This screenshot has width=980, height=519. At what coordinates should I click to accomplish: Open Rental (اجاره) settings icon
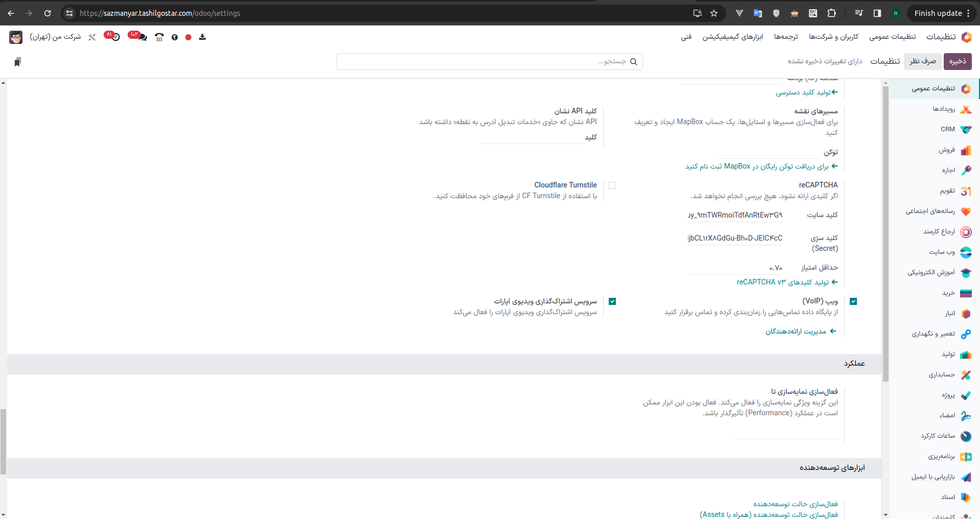[966, 171]
